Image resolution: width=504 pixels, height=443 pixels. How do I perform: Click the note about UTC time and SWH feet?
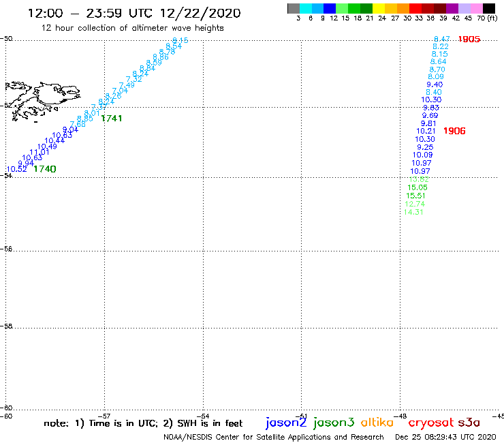pyautogui.click(x=143, y=423)
